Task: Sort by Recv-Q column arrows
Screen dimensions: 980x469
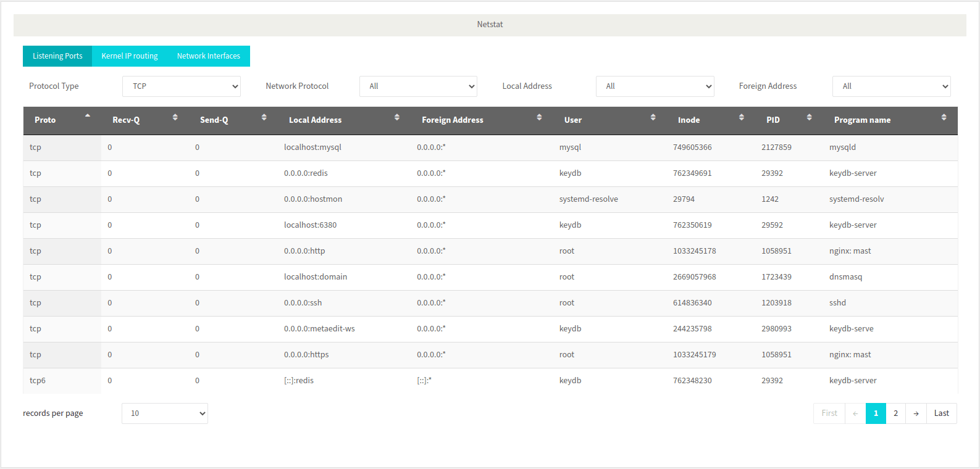Action: click(175, 117)
